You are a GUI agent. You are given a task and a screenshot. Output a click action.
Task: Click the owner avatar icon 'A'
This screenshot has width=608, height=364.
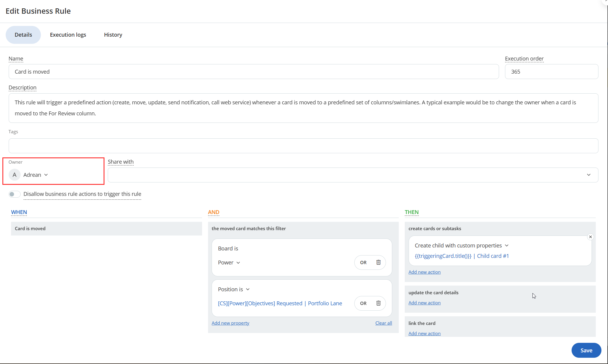(x=14, y=175)
